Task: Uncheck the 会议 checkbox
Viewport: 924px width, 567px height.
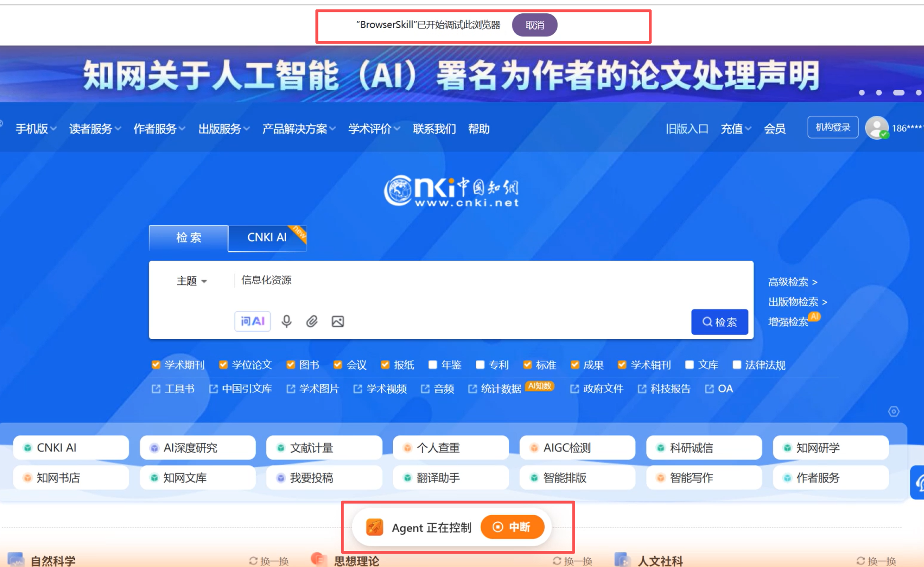Action: [337, 365]
